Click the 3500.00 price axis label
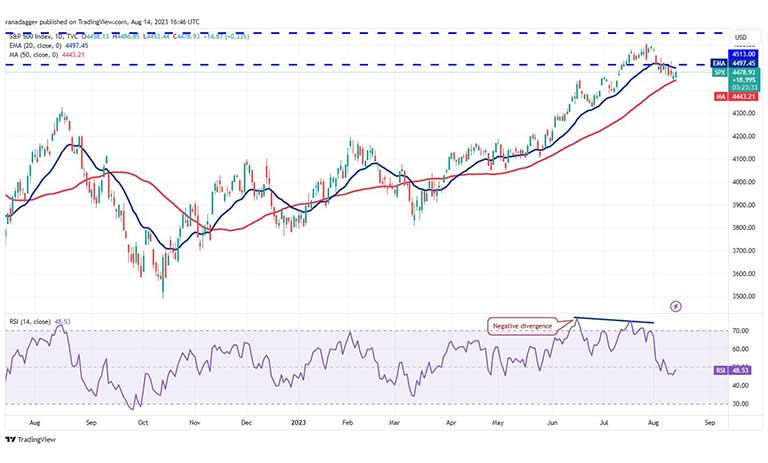The image size is (768, 463). click(744, 296)
